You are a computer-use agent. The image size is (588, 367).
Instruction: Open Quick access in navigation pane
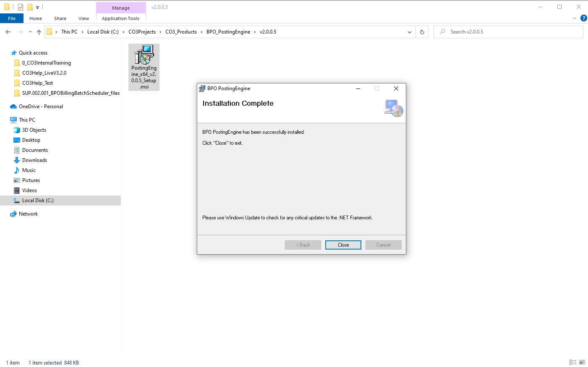[x=33, y=53]
